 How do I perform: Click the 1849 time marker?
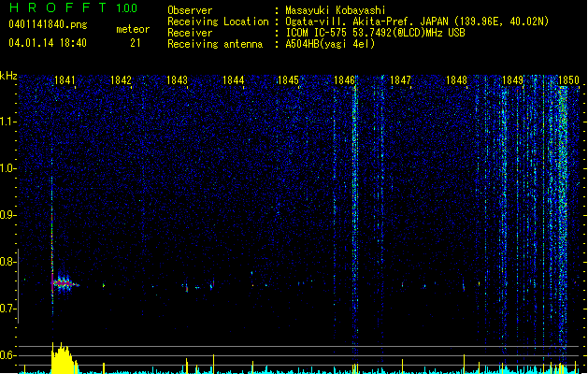(512, 80)
